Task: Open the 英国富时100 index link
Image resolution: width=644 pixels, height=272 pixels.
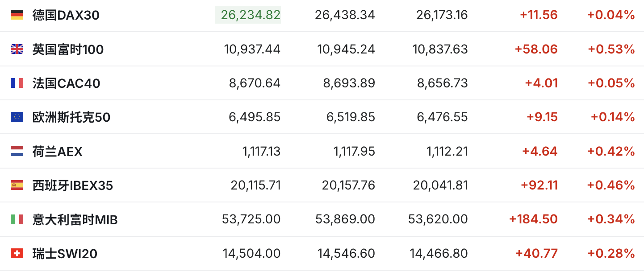Action: [x=68, y=49]
